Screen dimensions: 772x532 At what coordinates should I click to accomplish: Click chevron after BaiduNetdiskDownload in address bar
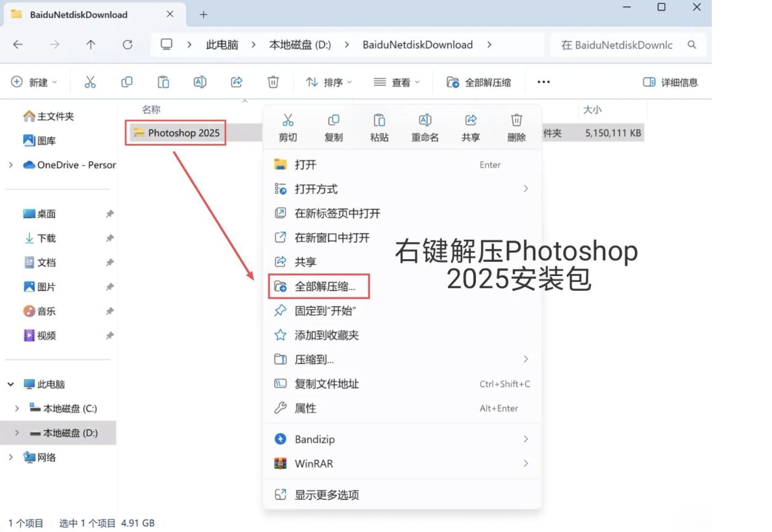click(489, 45)
